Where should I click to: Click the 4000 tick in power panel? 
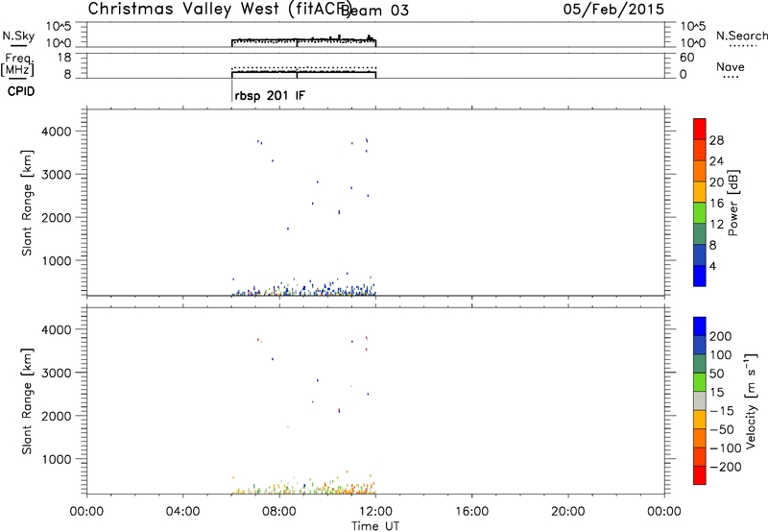click(x=57, y=132)
